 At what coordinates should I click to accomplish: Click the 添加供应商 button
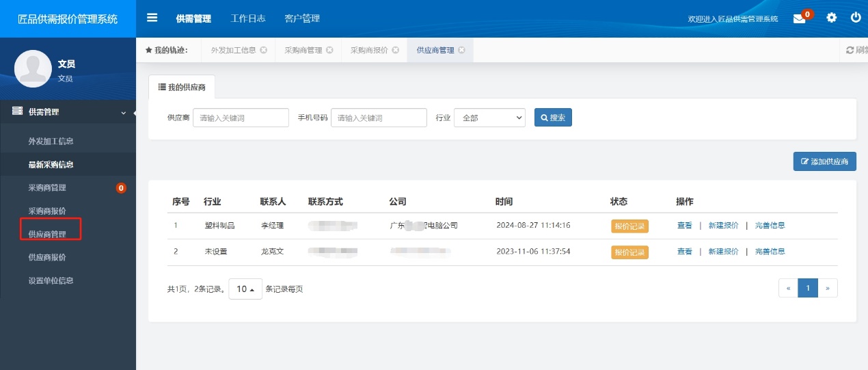824,161
